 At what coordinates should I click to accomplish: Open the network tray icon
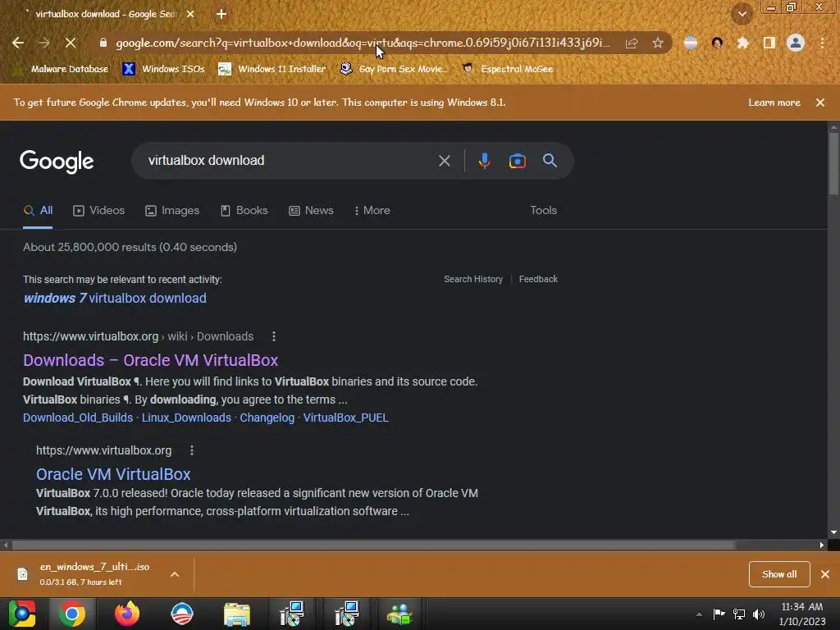739,614
